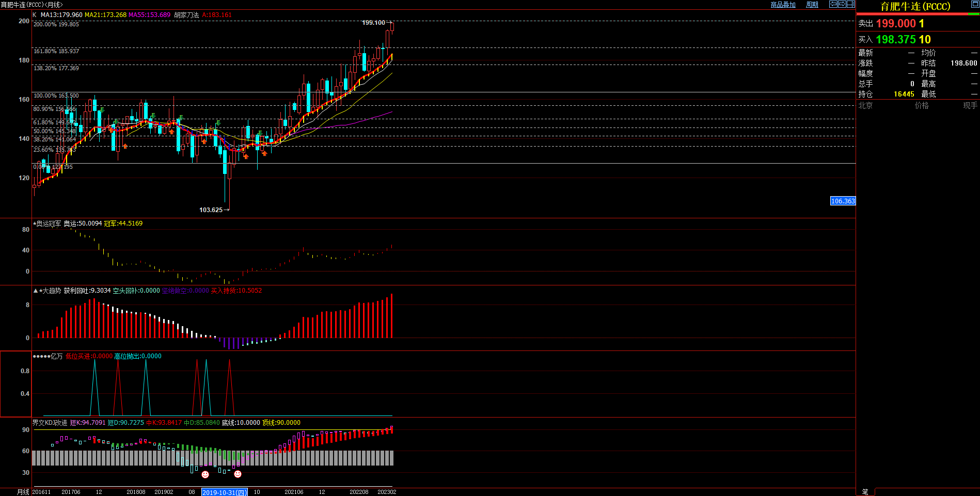This screenshot has width=980, height=496.
Task: Click the 亿万 indicator name
Action: coord(57,356)
